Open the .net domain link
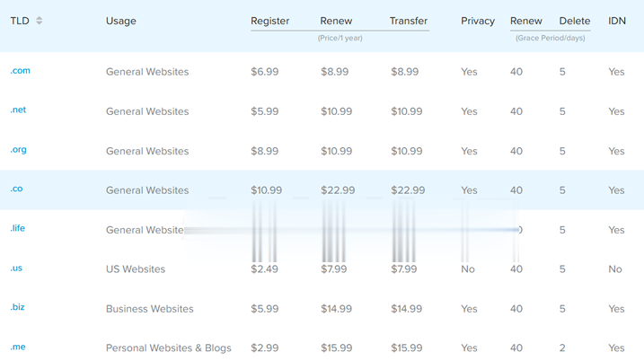This screenshot has height=361, width=644. pyautogui.click(x=18, y=110)
